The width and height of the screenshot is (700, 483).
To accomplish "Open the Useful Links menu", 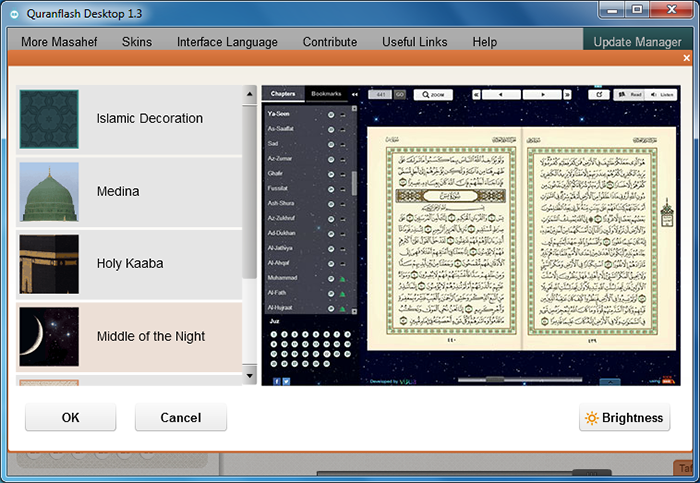I will tap(414, 42).
